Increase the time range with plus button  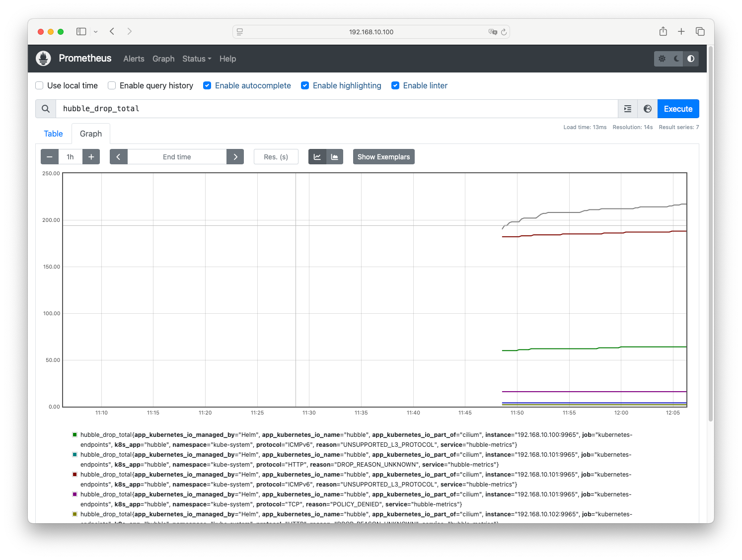tap(91, 157)
